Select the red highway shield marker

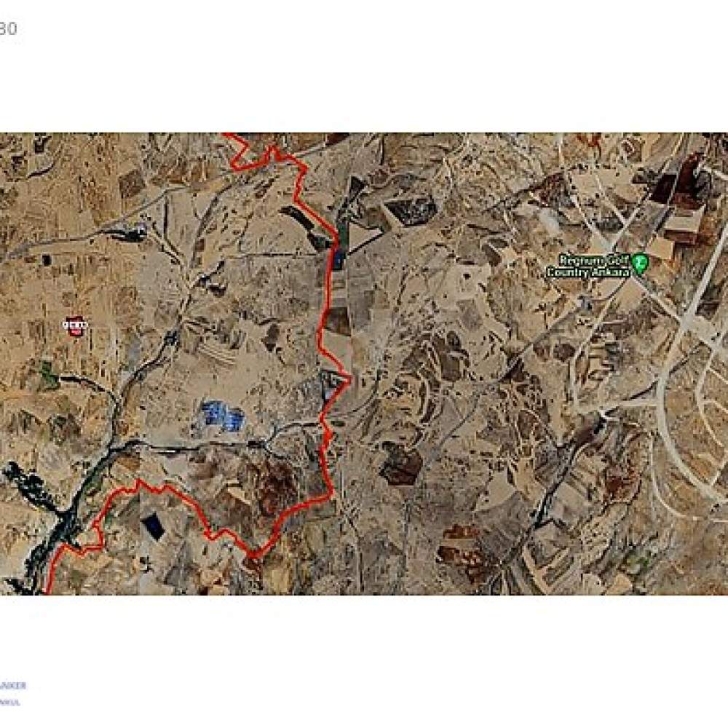tap(75, 326)
